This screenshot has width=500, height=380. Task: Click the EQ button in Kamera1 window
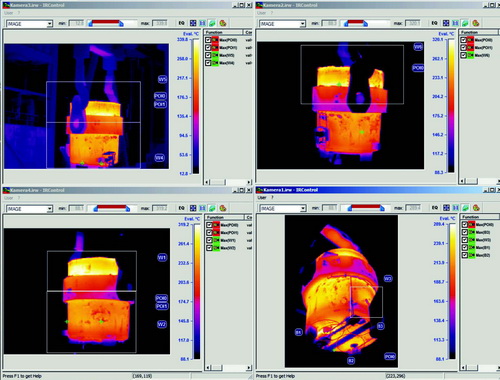coord(435,208)
